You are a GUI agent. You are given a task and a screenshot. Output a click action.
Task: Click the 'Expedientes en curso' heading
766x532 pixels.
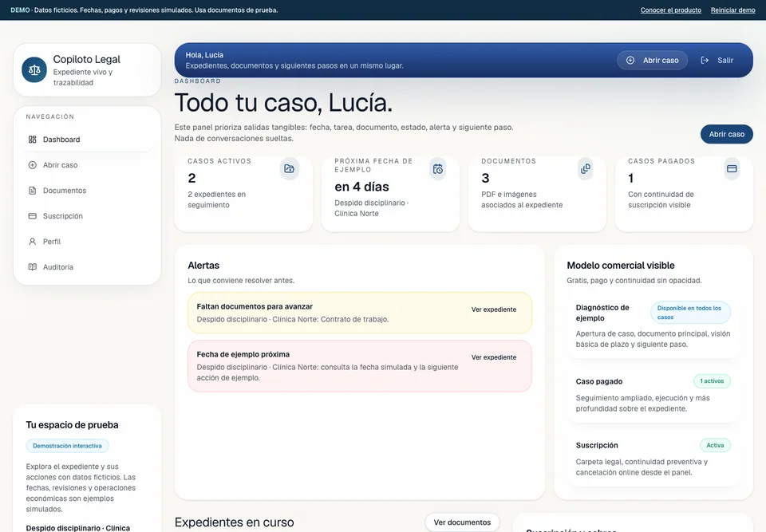(x=234, y=522)
